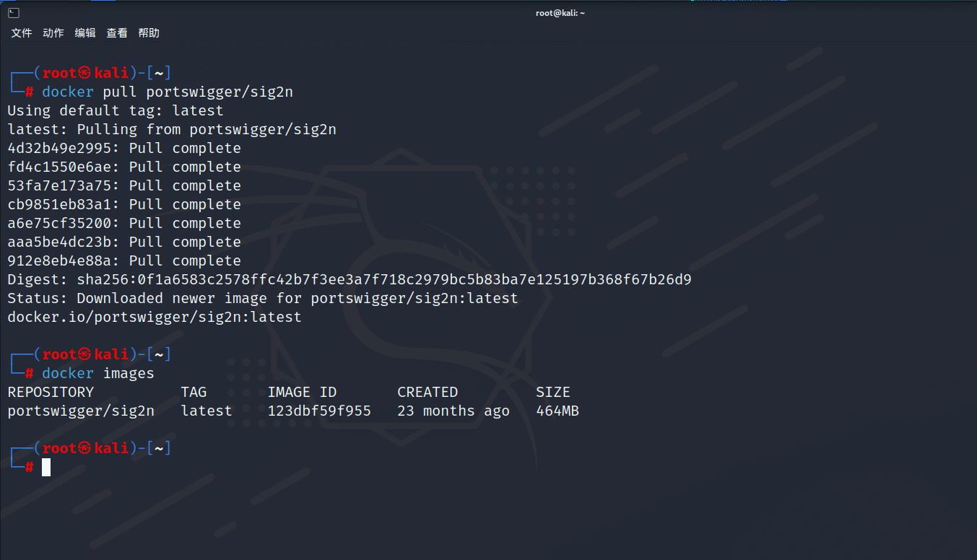
Task: Open the 查看 menu
Action: tap(117, 33)
